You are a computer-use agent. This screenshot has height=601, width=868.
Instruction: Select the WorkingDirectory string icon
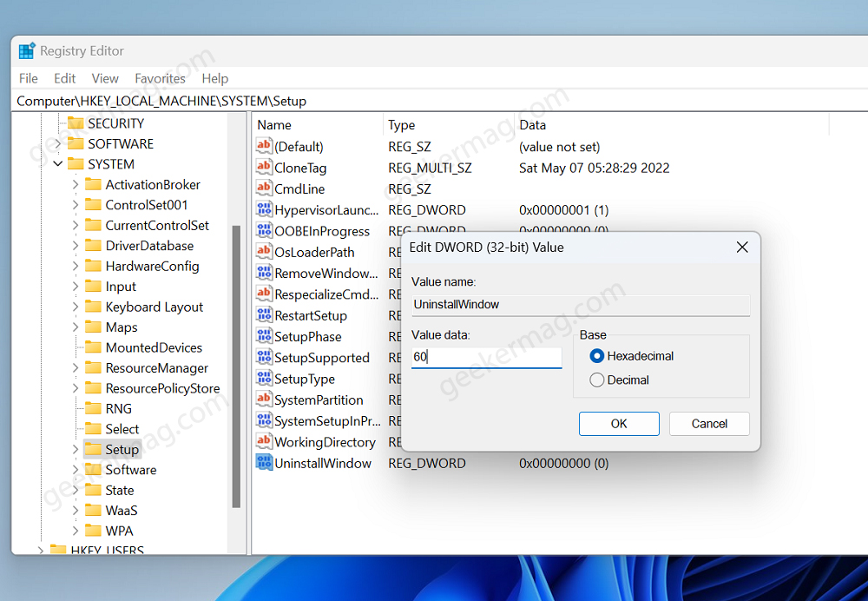tap(264, 441)
